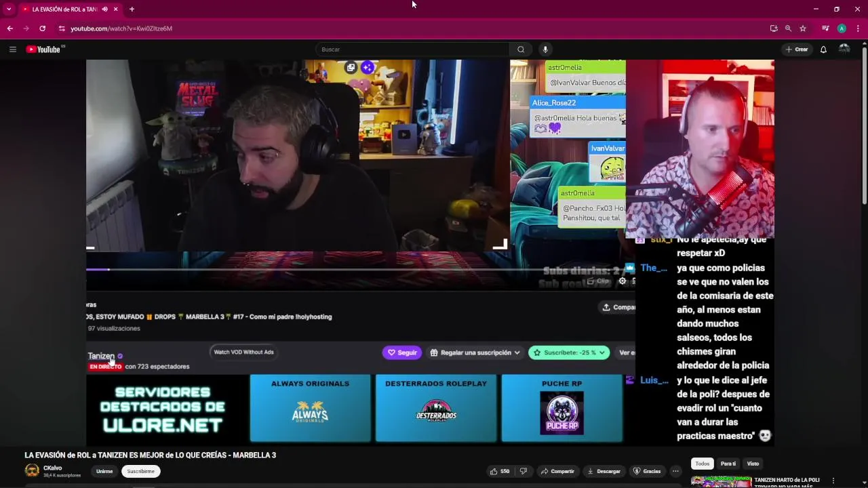
Task: Open the media controls icon in toolbar
Action: 825,28
